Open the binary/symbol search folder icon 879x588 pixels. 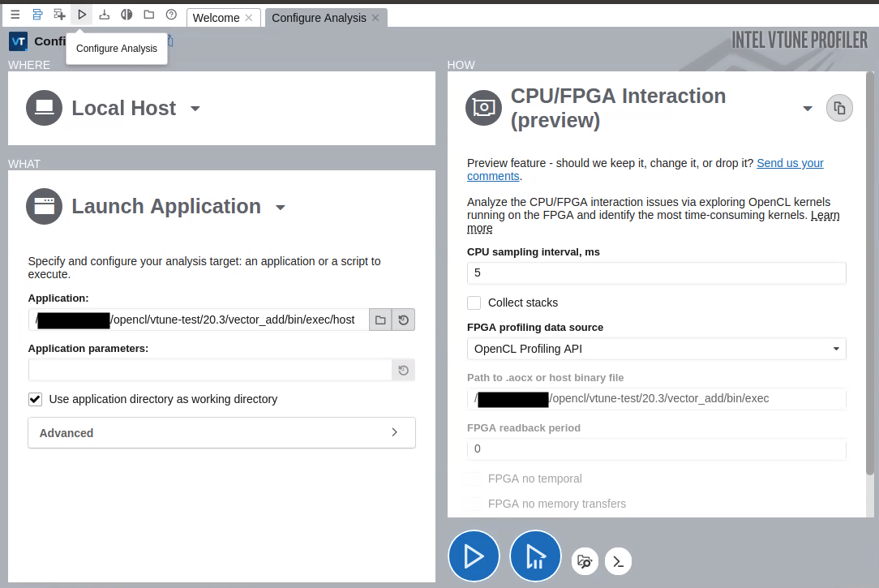pos(585,561)
